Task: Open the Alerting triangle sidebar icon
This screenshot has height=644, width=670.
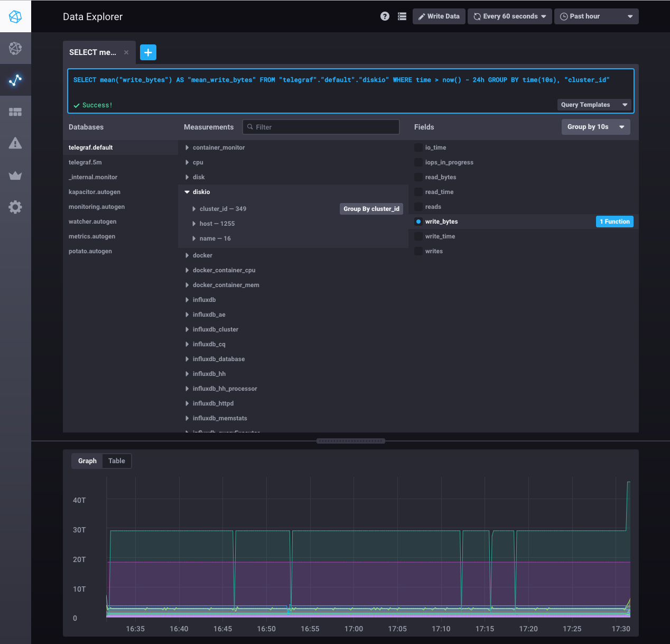Action: coord(15,143)
